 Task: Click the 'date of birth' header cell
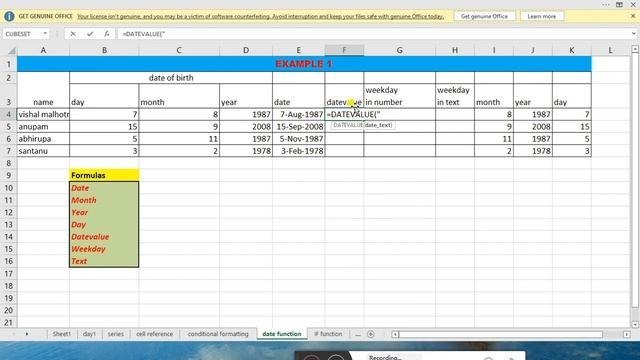[x=171, y=78]
